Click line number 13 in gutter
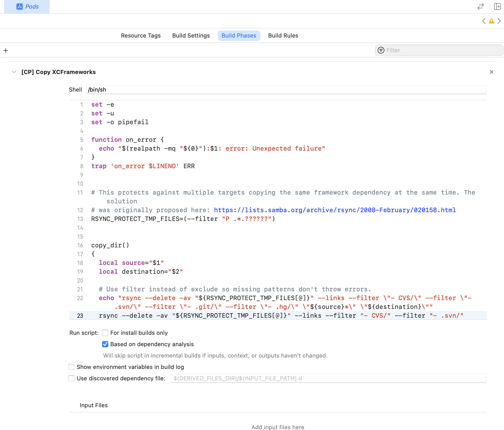Image resolution: width=504 pixels, height=430 pixels. pos(80,219)
